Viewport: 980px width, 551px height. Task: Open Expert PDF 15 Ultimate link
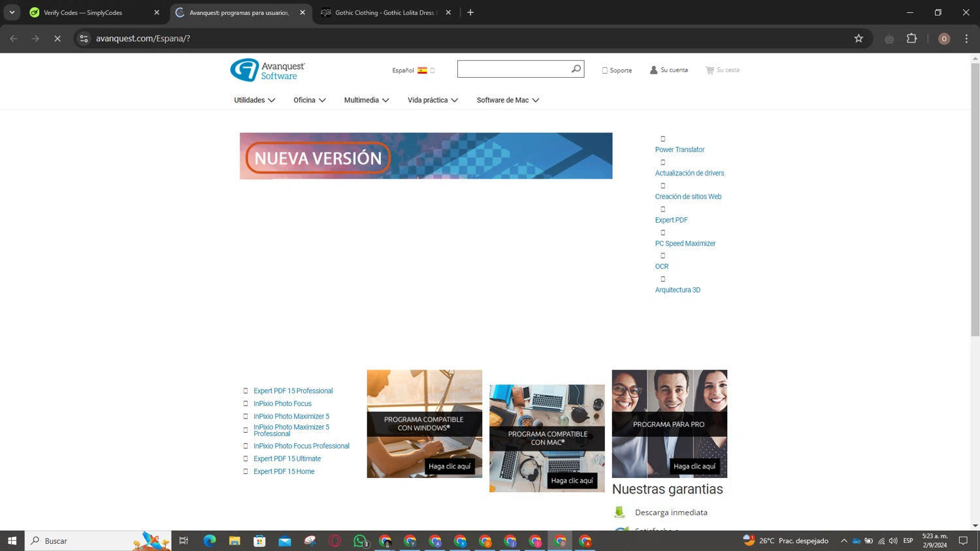tap(287, 459)
